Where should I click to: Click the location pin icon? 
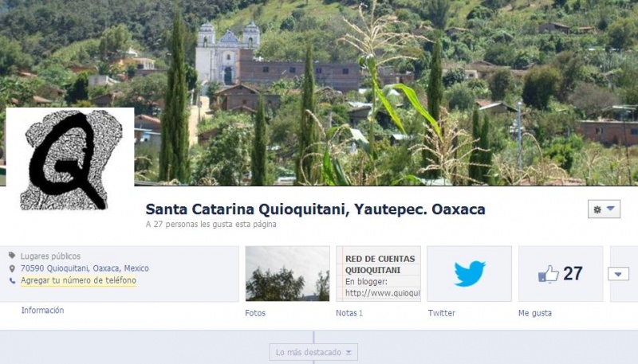[12, 268]
